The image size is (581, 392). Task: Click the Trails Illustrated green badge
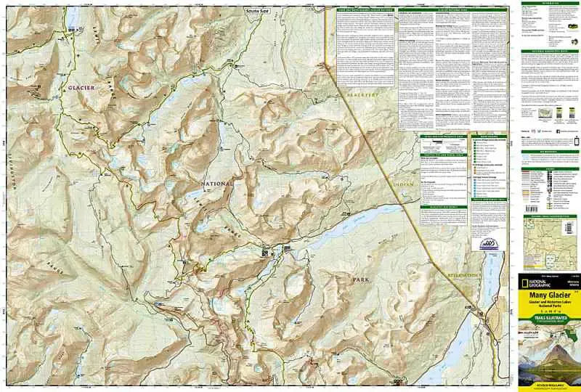550,318
